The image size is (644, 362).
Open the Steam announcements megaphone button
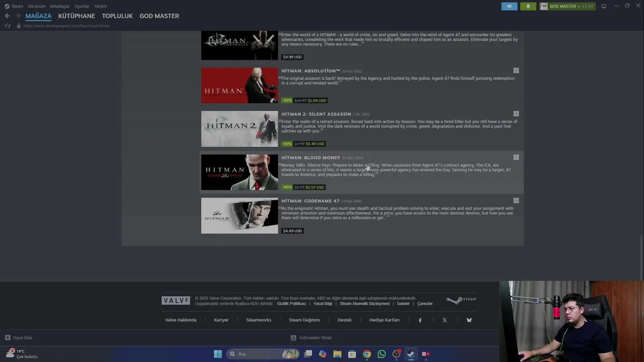509,6
